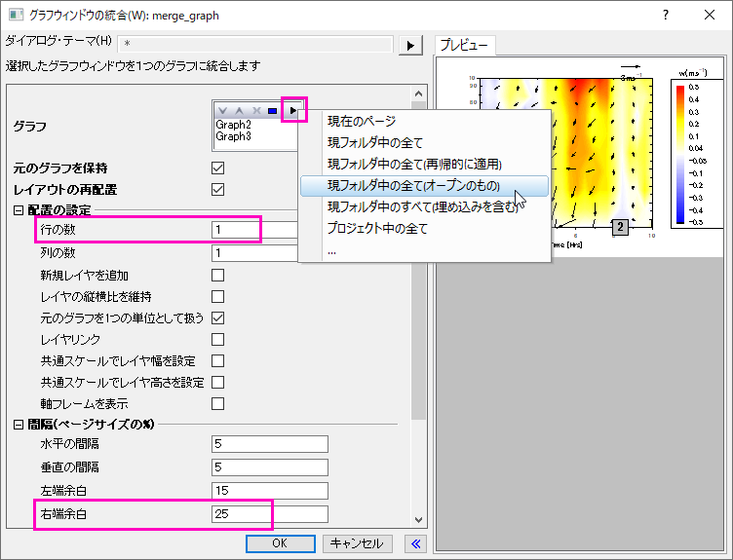The width and height of the screenshot is (733, 560).
Task: Collapse the 間隔(ページサイズの%) section
Action: (x=19, y=425)
